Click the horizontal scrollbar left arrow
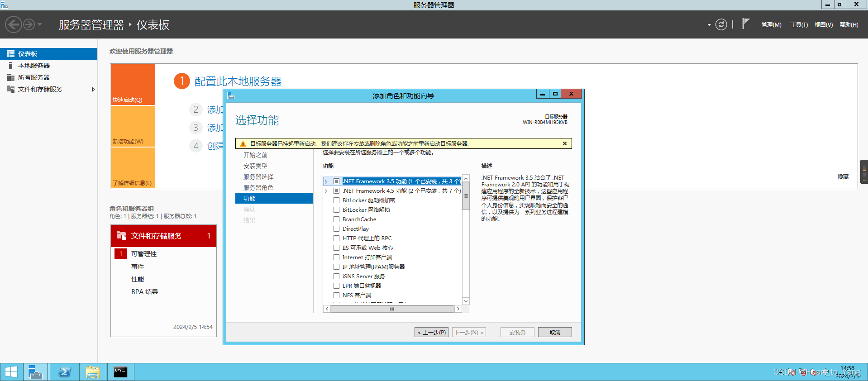 coord(327,309)
